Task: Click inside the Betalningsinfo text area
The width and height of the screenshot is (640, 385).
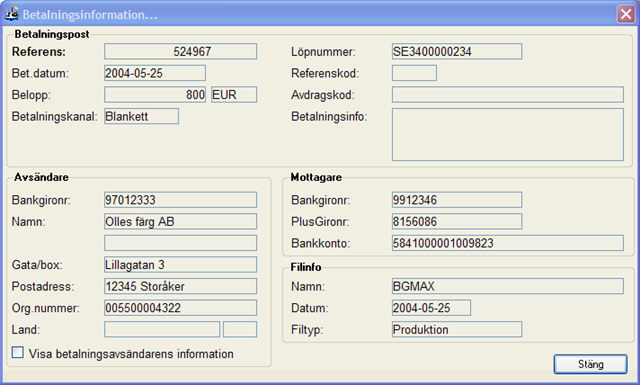Action: (508, 134)
